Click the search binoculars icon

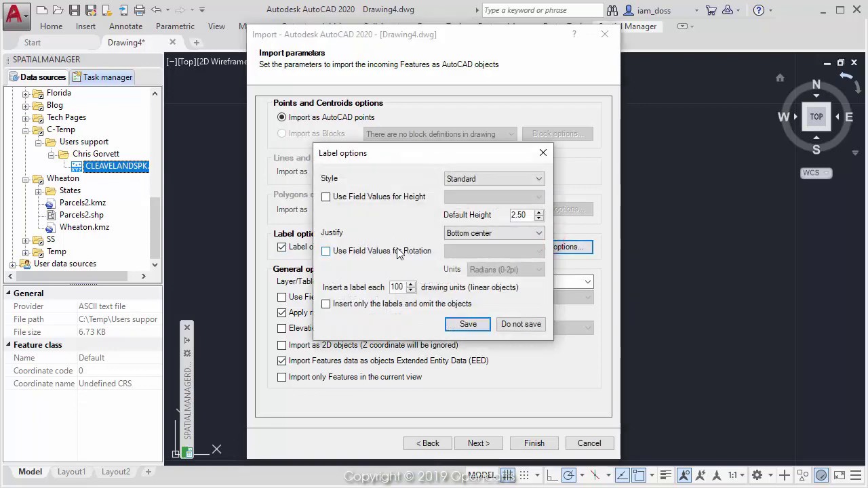click(x=612, y=10)
